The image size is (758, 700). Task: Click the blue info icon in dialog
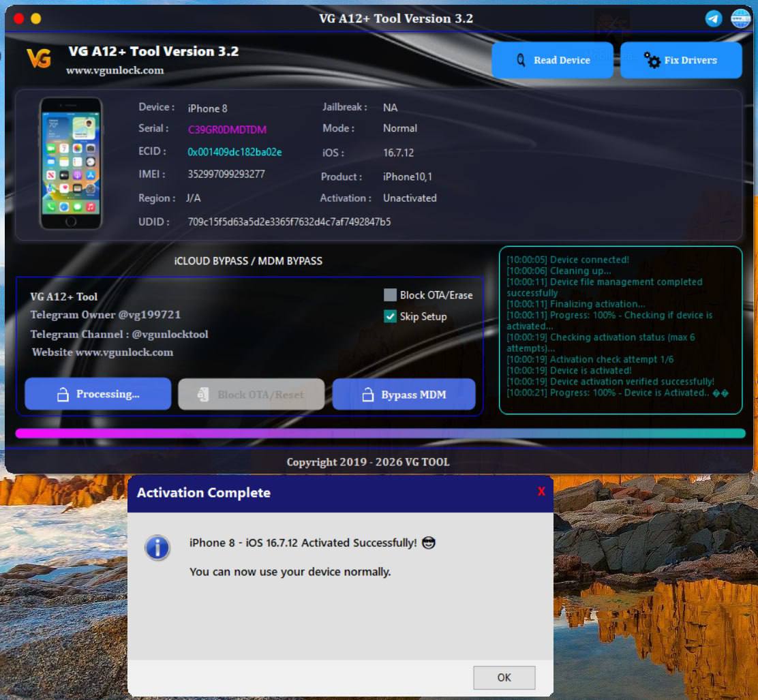click(x=157, y=547)
